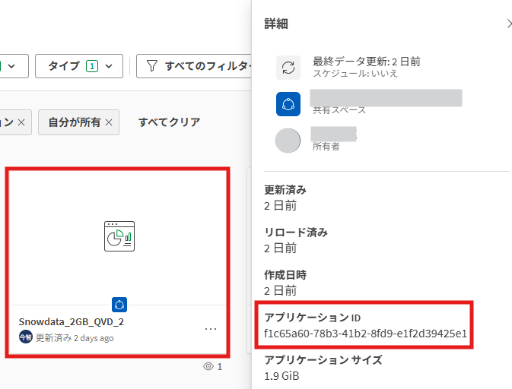Viewport: 512px width, 389px height.
Task: Click the partially visible dropdown left of タイプ
Action: coord(14,66)
